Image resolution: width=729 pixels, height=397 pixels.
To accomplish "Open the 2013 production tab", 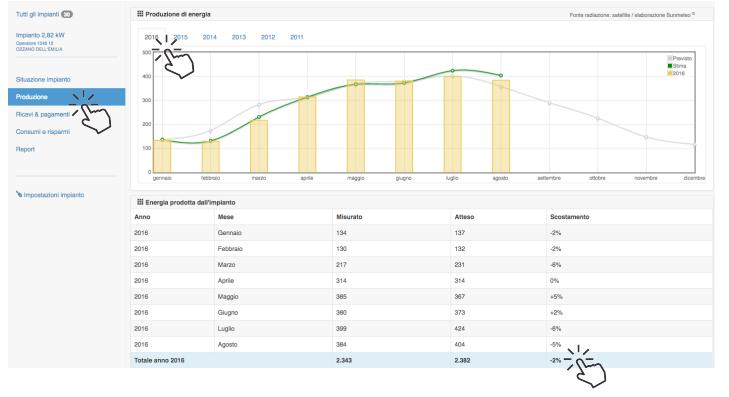I will point(239,37).
